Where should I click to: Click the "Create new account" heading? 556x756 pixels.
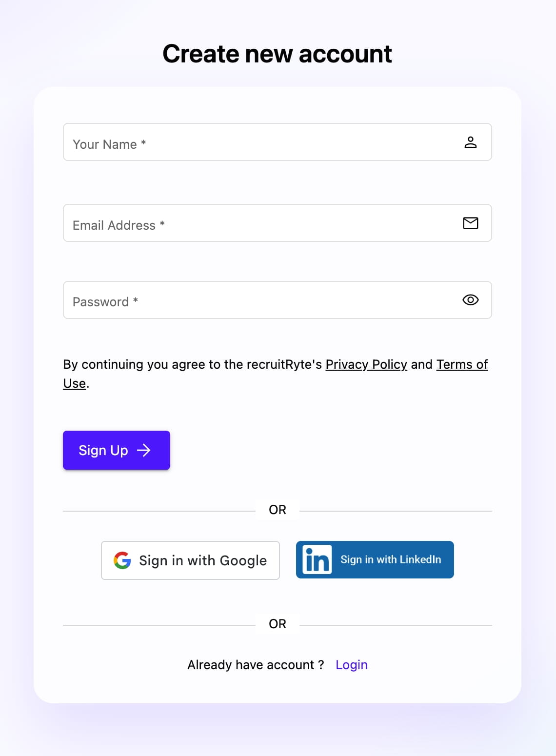pos(277,54)
